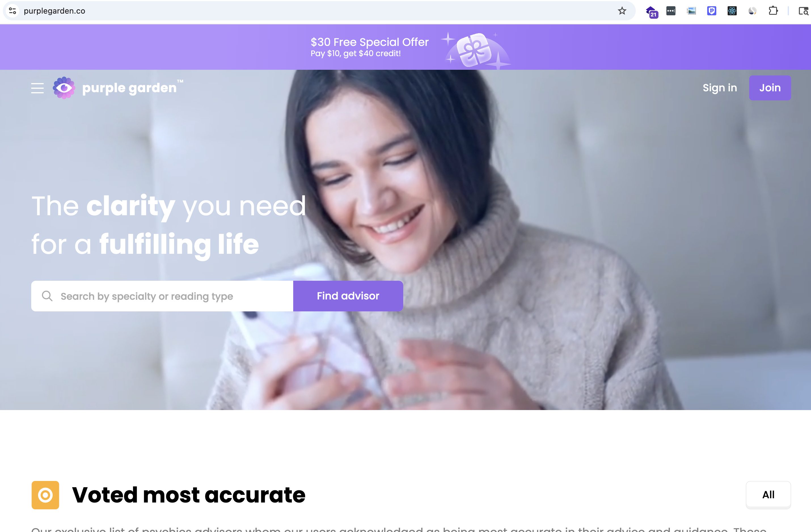Viewport: 811px width, 532px height.
Task: Focus the search by specialty field
Action: tap(162, 296)
